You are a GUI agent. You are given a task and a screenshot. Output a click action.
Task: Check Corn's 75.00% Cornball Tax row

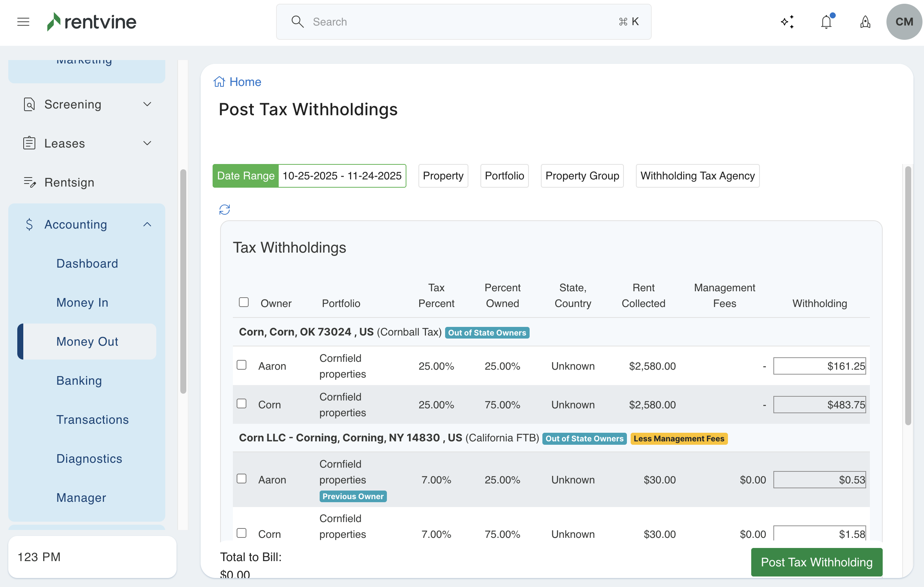(242, 403)
